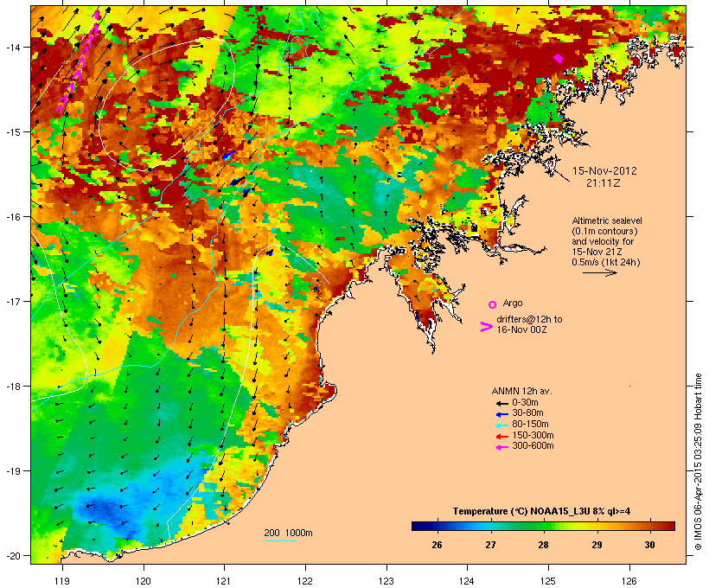Click the ANMN 12h av. heading
Viewport: 709px width, 588px height.
pos(521,391)
